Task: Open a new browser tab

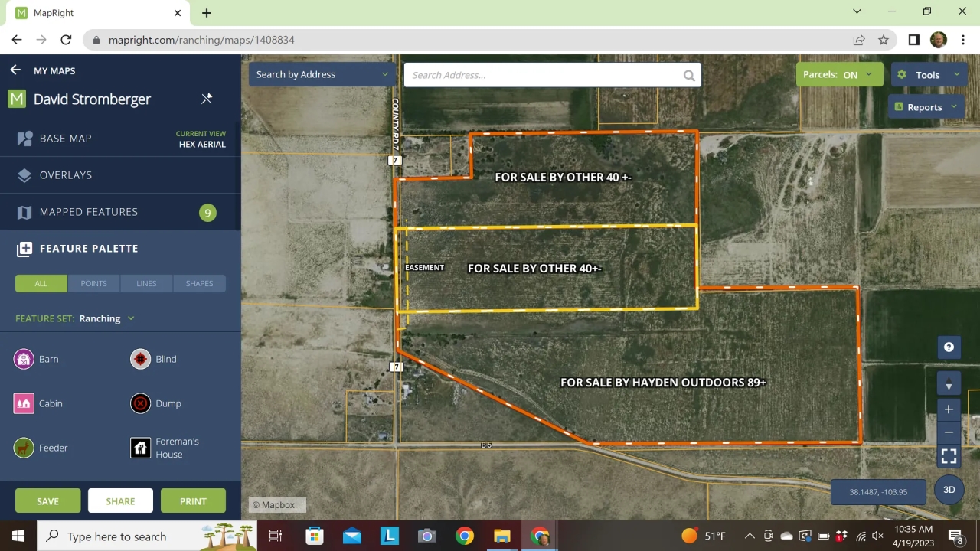Action: 207,13
